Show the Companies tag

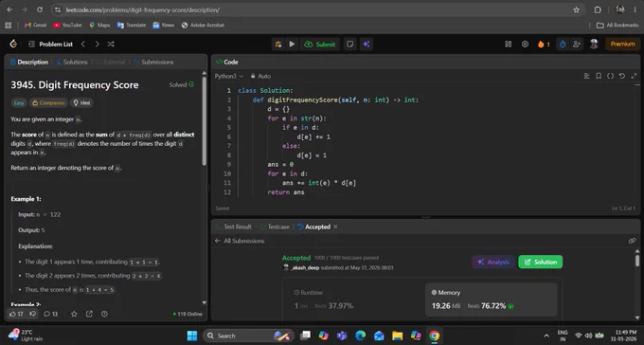click(48, 102)
